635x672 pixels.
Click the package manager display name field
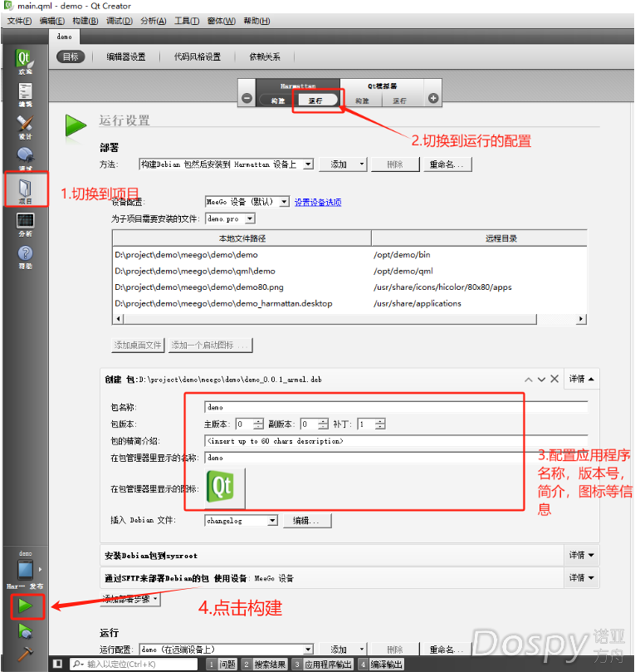click(396, 458)
